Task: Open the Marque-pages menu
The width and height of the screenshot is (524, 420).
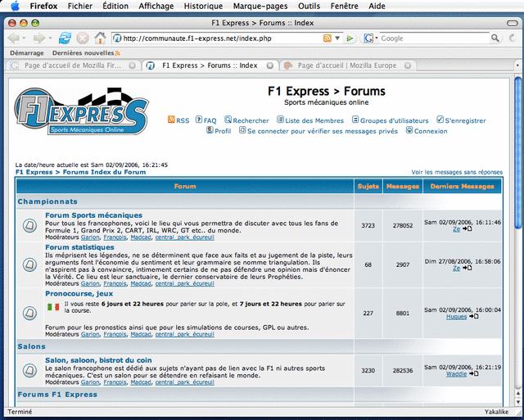Action: point(260,6)
